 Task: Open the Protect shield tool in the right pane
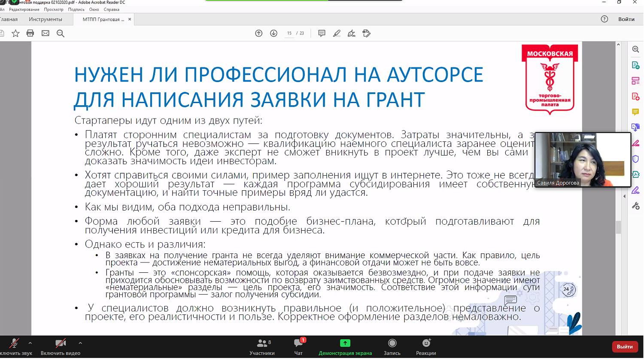pos(635,159)
